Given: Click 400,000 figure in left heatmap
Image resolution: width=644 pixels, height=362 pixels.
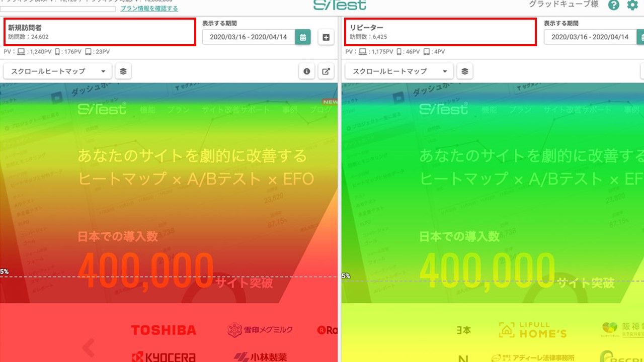Looking at the screenshot, I should [x=146, y=271].
